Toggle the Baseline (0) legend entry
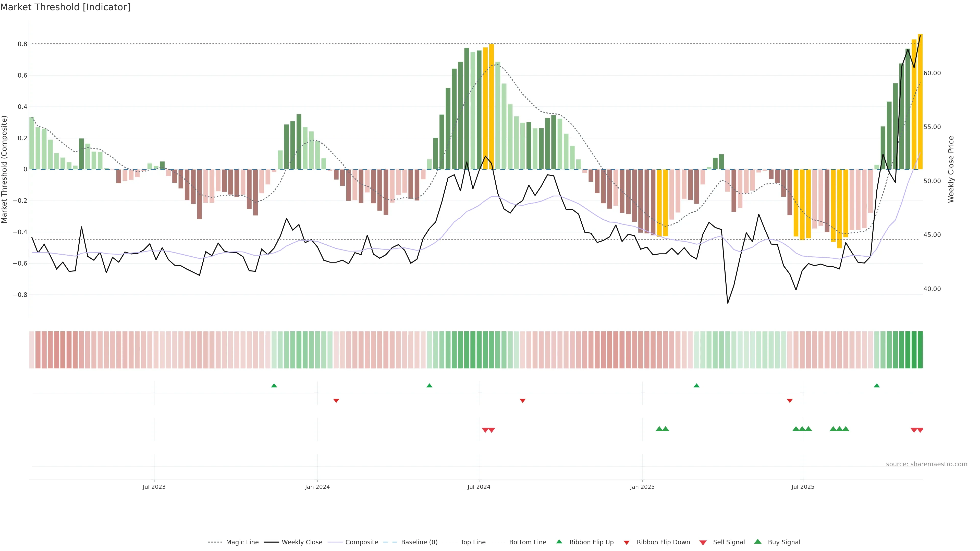Image resolution: width=980 pixels, height=551 pixels. 419,542
